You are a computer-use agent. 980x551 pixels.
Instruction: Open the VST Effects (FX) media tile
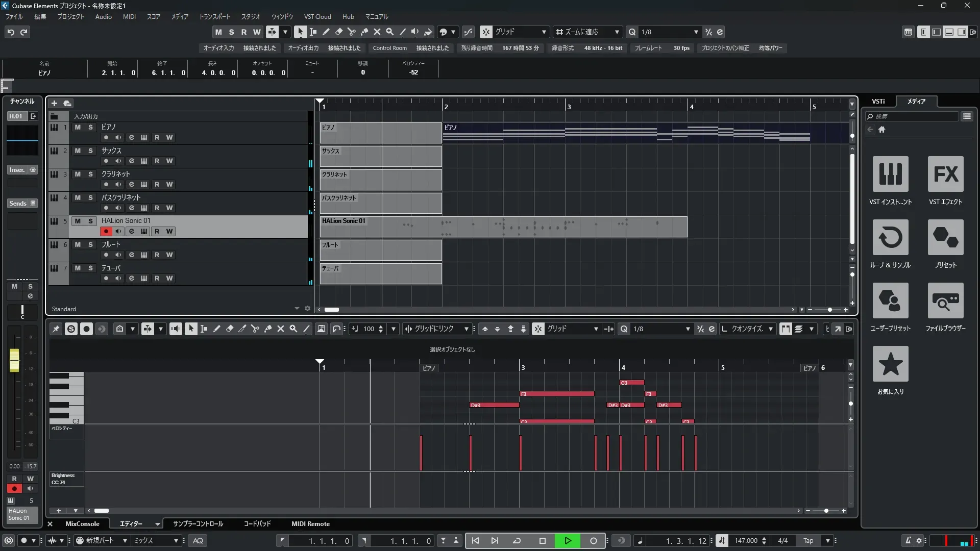945,174
